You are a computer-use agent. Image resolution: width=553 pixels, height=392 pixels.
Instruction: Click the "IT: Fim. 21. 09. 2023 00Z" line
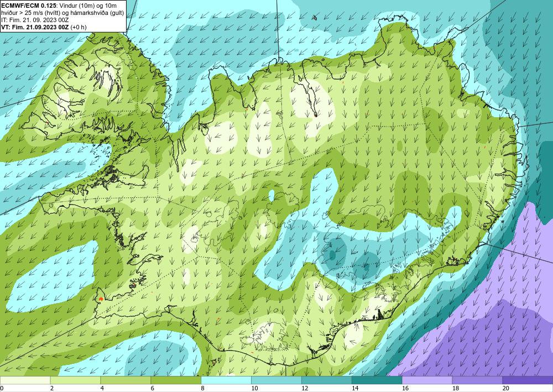tap(35, 20)
